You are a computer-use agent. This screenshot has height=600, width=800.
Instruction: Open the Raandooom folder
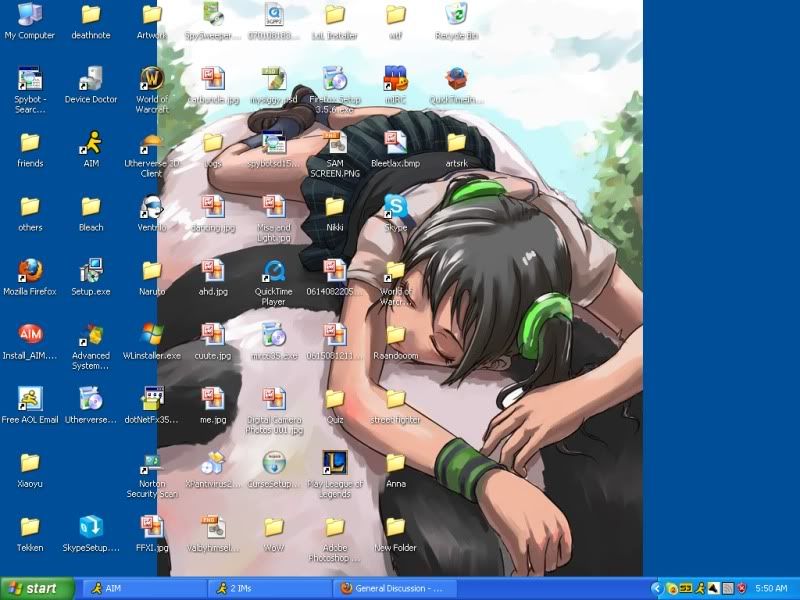[395, 341]
